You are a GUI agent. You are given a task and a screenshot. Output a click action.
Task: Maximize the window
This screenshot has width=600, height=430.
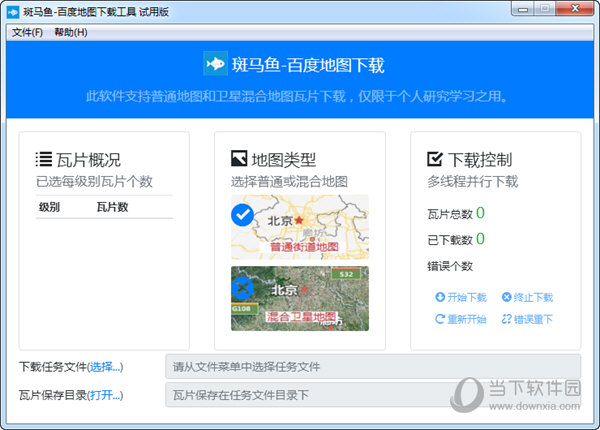(545, 9)
